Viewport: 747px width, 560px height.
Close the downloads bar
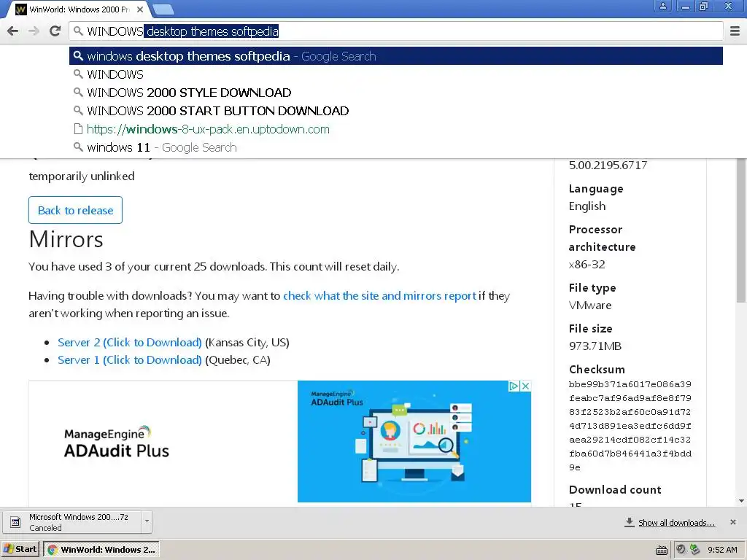tap(733, 522)
